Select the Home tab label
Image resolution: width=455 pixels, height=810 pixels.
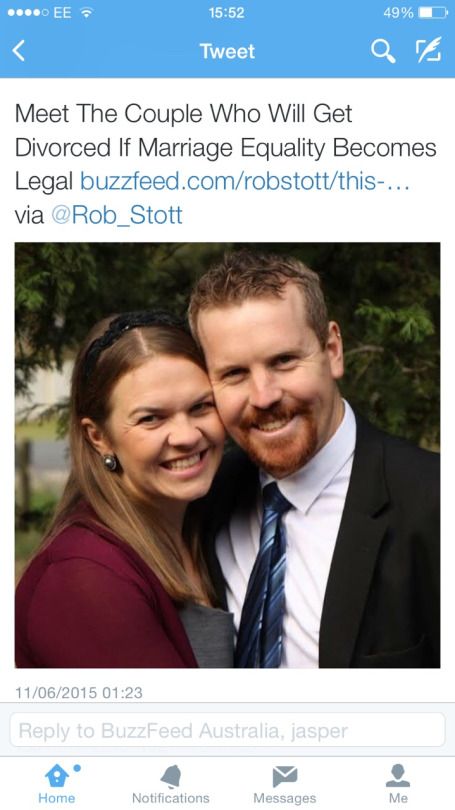[x=57, y=798]
